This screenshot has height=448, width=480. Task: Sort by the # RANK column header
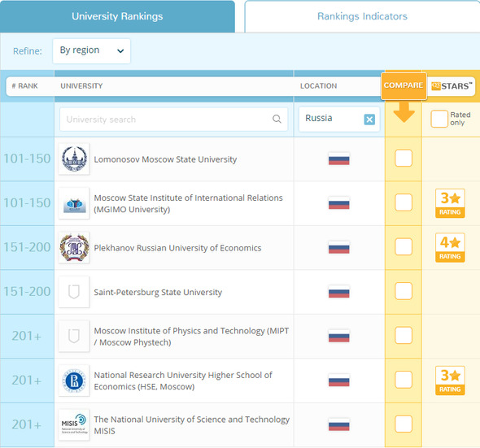[24, 86]
